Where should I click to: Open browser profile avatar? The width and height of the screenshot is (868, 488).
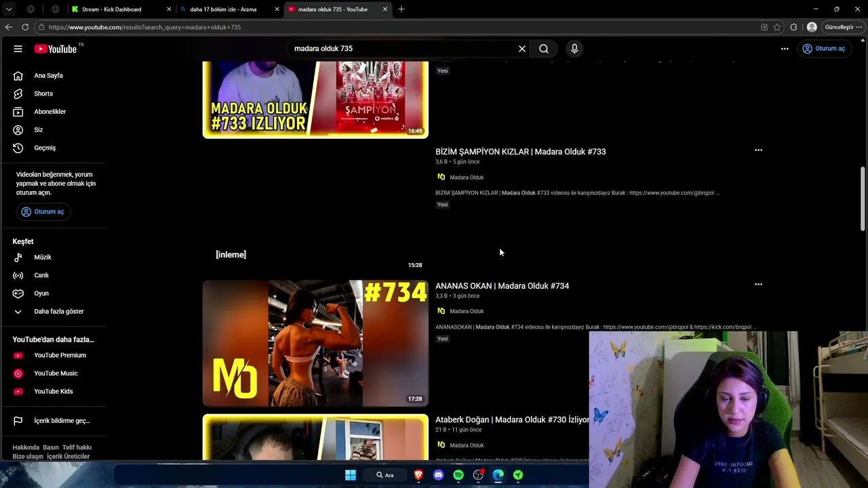(x=812, y=27)
